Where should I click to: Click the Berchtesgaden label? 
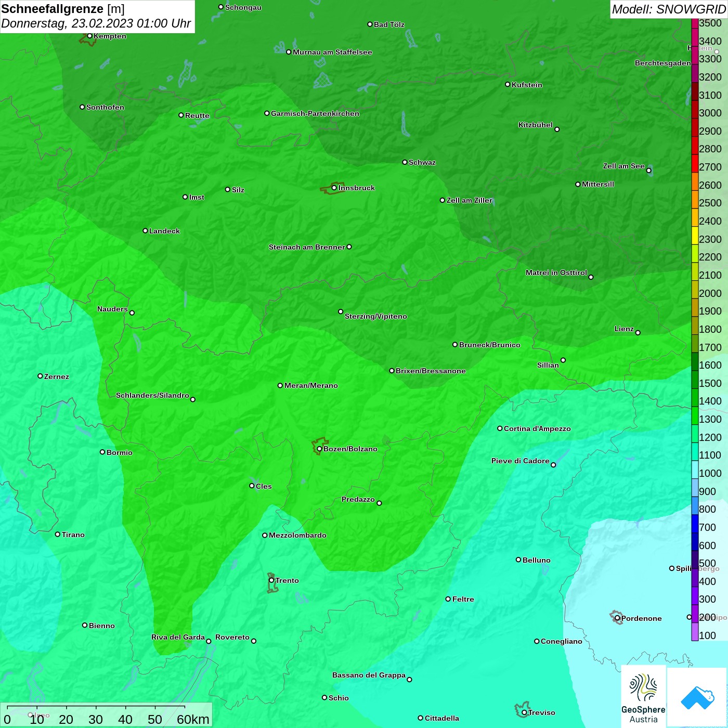click(x=663, y=63)
